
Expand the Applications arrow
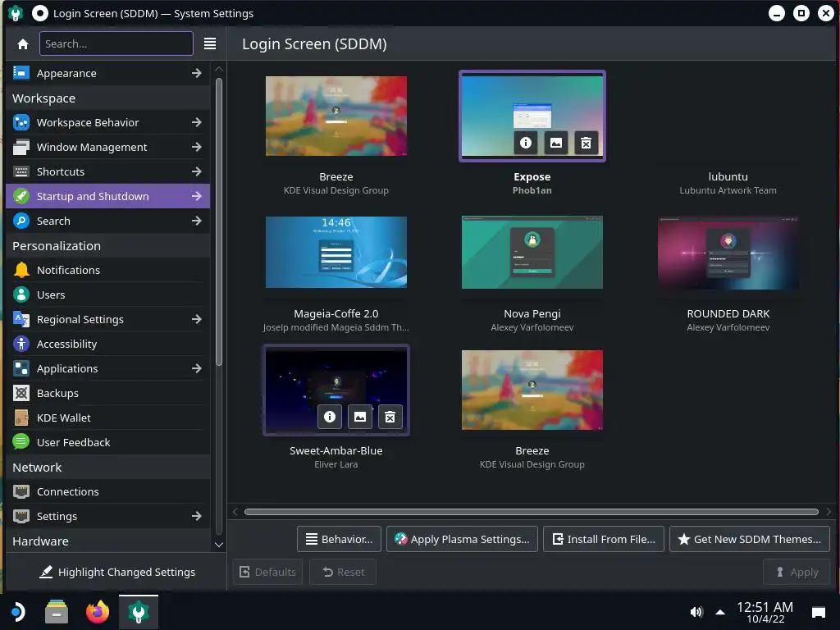coord(197,368)
